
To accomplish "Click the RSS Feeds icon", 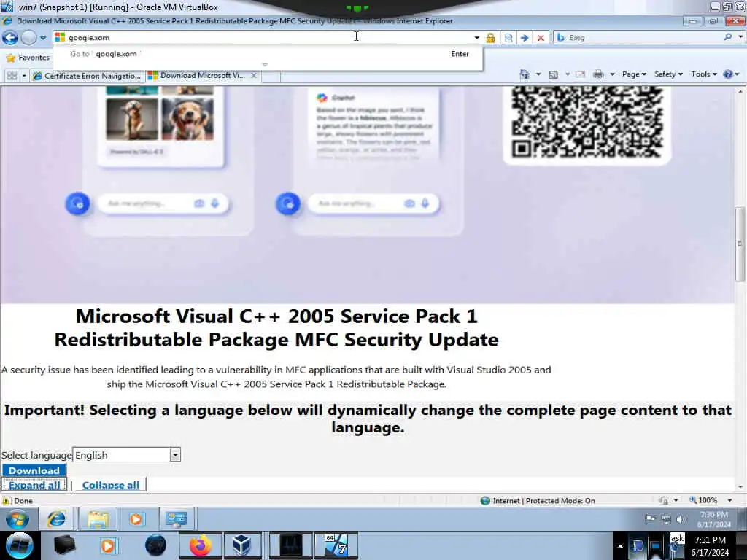I will (x=553, y=74).
